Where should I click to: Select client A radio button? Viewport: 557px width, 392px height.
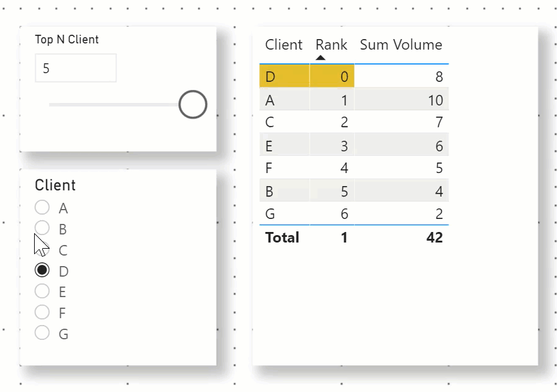coord(42,208)
